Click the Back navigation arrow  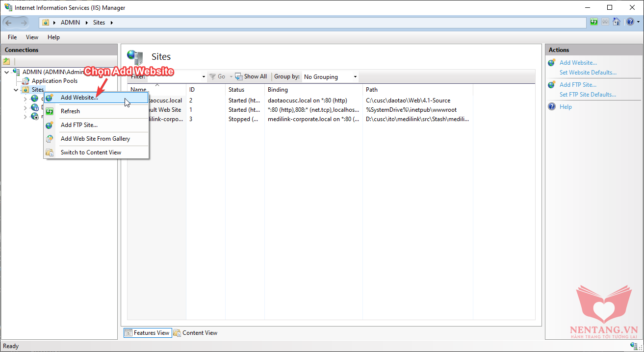[9, 23]
